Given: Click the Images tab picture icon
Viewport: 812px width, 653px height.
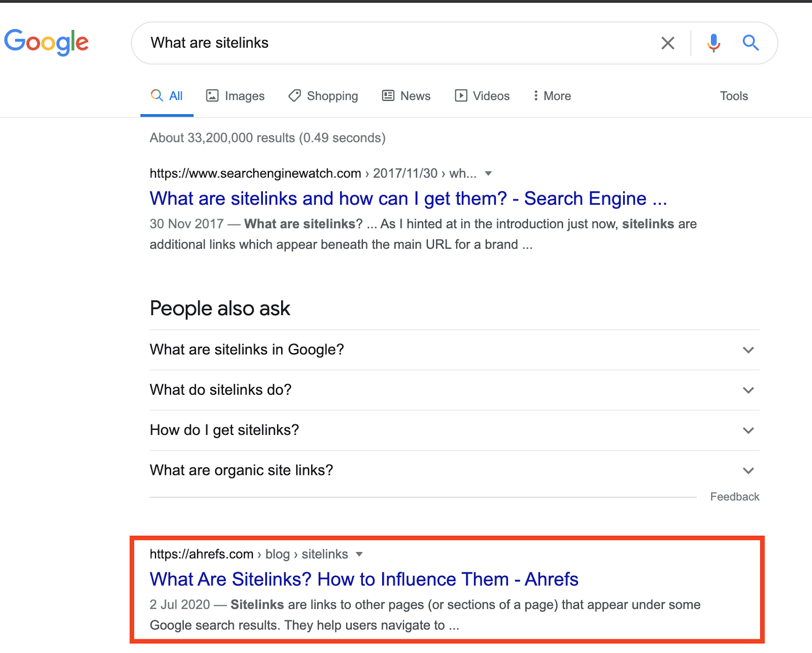Looking at the screenshot, I should tap(212, 95).
